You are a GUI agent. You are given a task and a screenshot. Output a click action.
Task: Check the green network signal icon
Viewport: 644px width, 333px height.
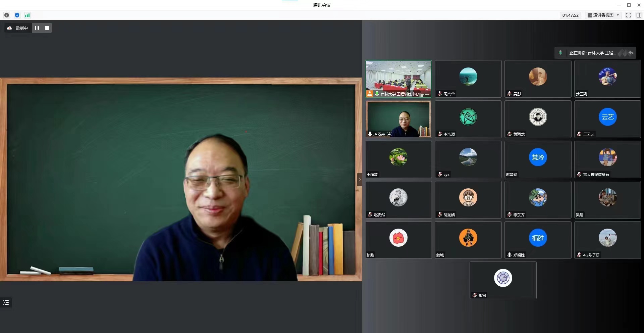pyautogui.click(x=28, y=15)
